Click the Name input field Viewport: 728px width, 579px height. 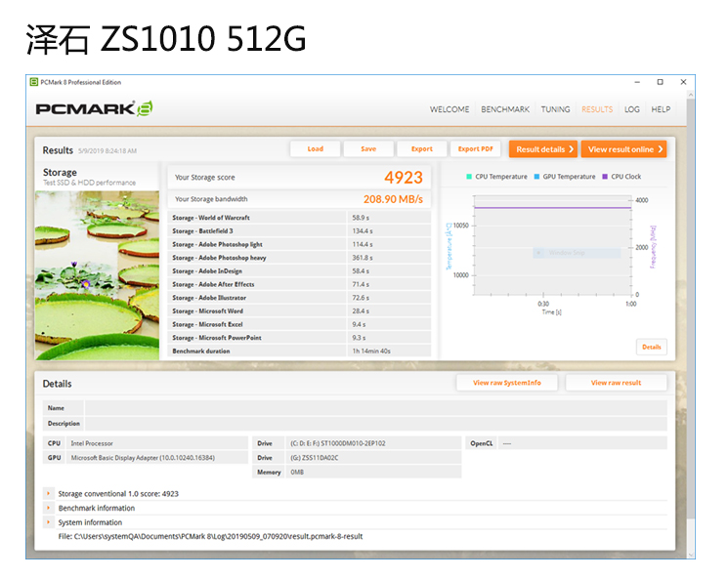click(376, 408)
